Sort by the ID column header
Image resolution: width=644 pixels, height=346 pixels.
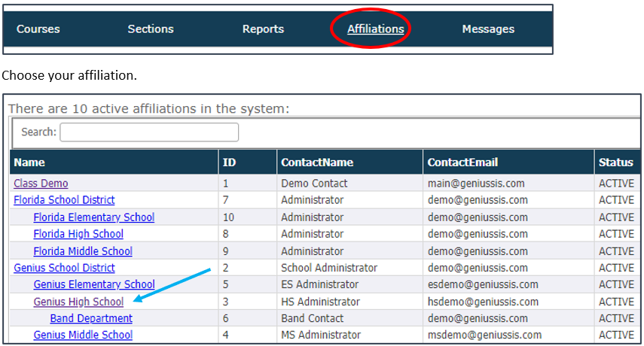[x=229, y=162]
